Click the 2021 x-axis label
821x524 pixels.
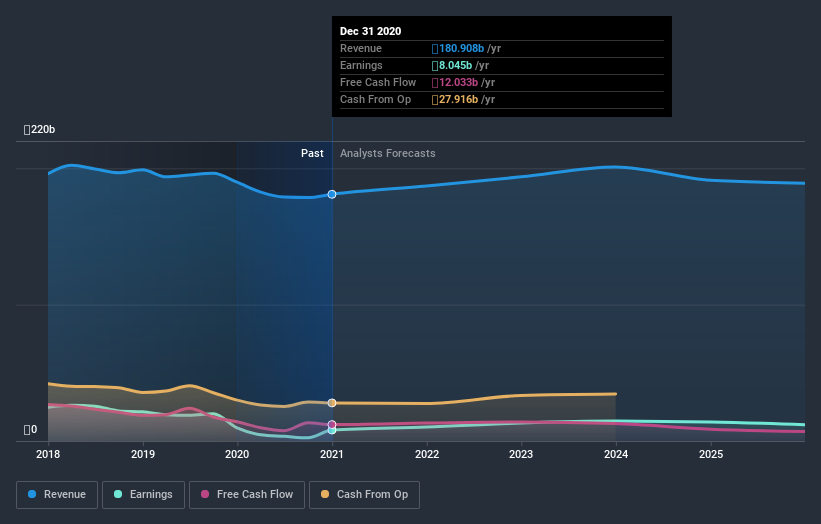tap(332, 454)
